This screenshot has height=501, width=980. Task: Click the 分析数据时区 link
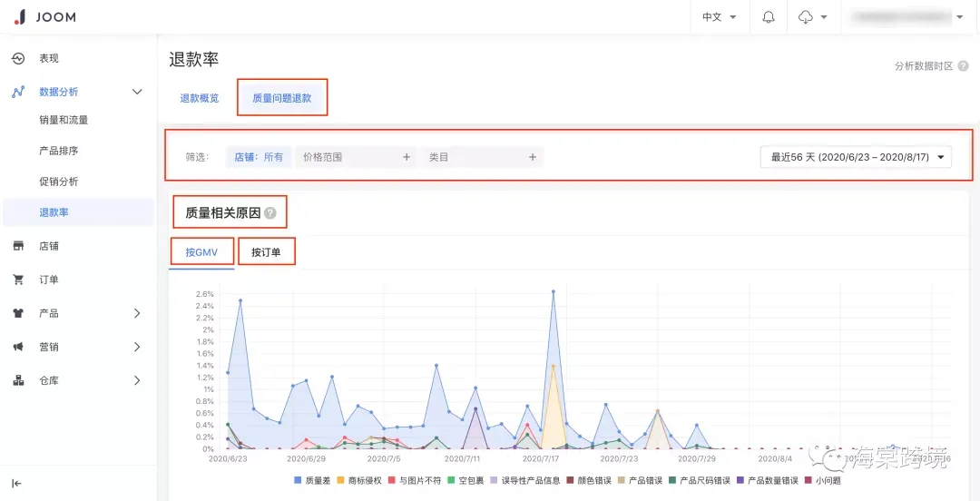coord(924,66)
